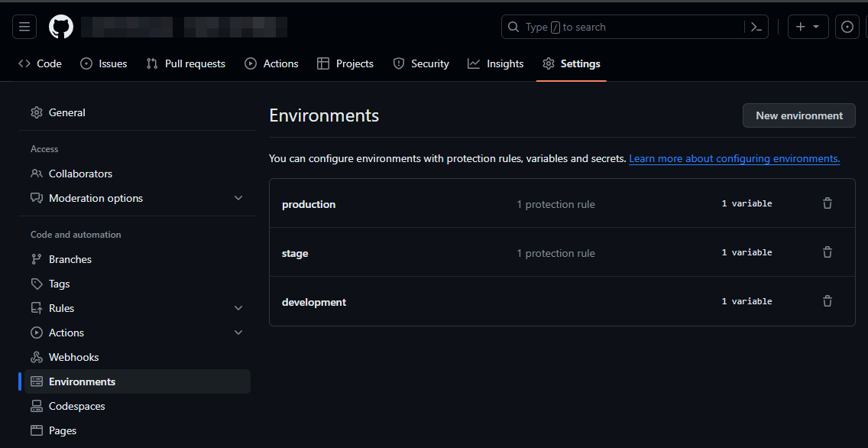Click the Moderation options comment icon
Screen dimensions: 868x448
coord(37,198)
